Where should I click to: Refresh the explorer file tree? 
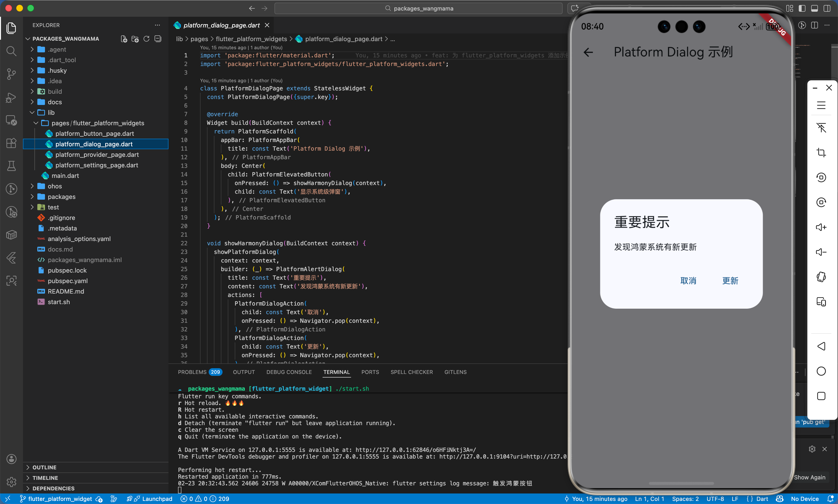[x=146, y=39]
